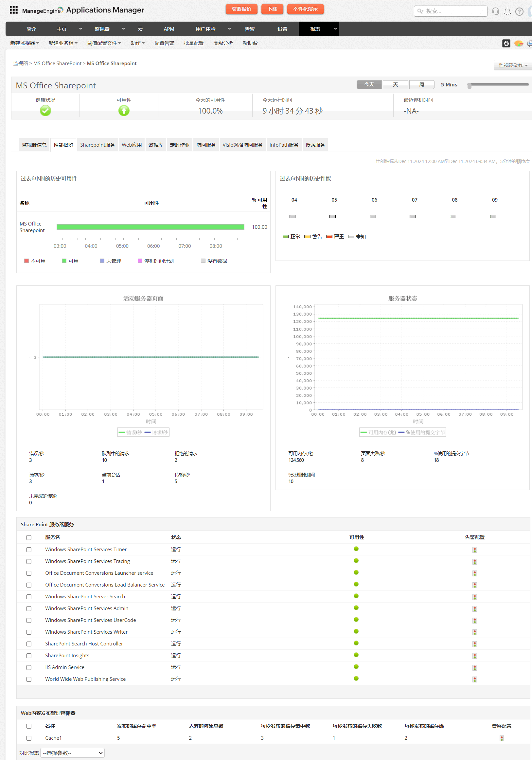
Task: Open the 阈值配置文件 dropdown
Action: [x=104, y=43]
